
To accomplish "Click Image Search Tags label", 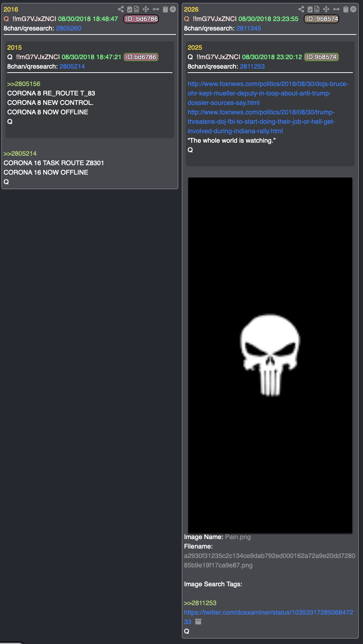I will coord(213,584).
